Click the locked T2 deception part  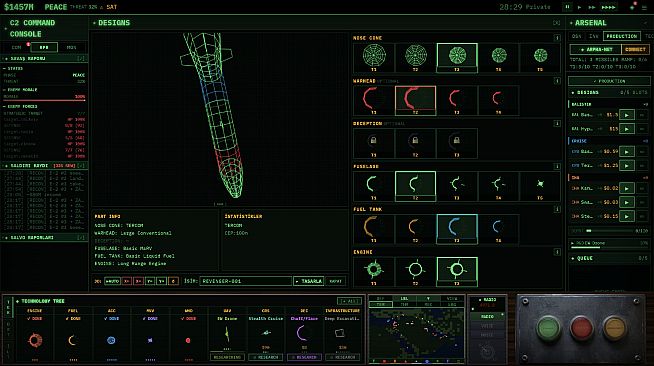(x=415, y=143)
